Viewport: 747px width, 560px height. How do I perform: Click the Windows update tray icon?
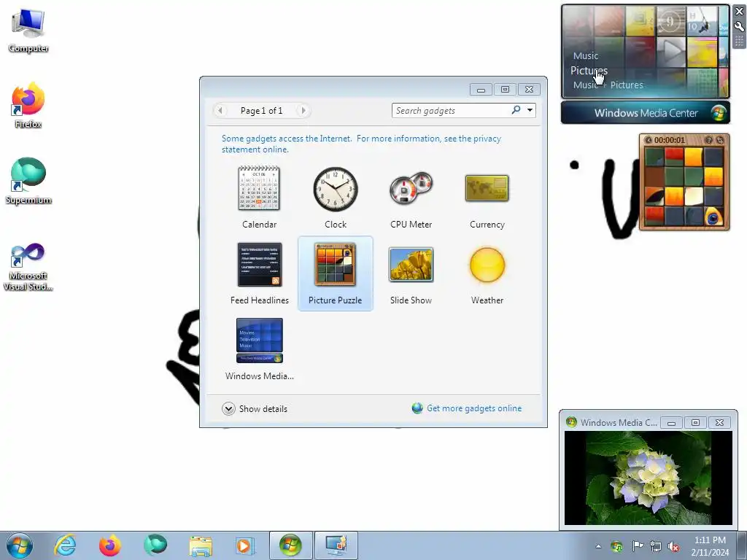tap(616, 546)
